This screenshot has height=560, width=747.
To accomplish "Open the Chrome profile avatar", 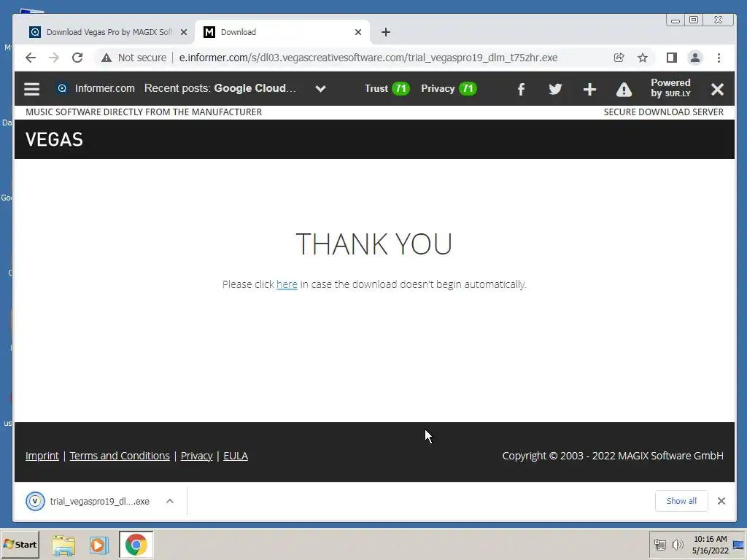I will [x=695, y=58].
